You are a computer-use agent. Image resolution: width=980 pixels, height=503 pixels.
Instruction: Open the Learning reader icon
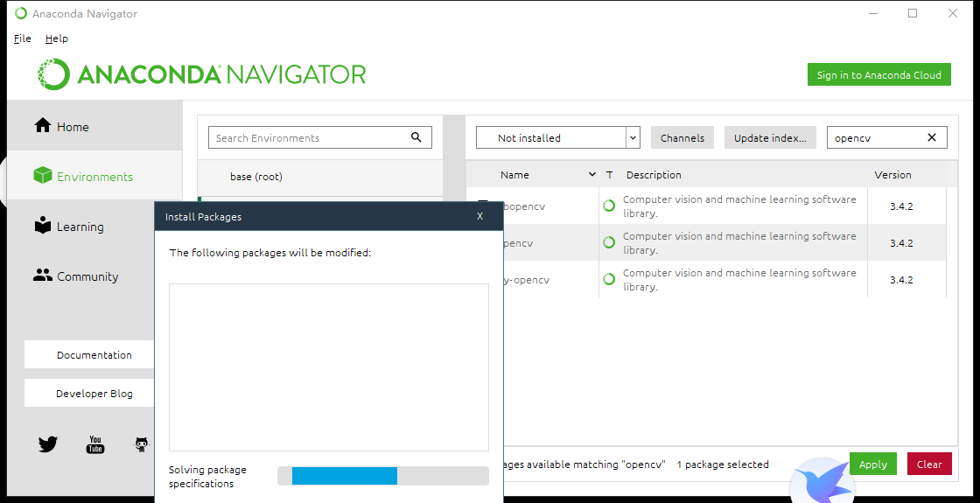coord(43,226)
